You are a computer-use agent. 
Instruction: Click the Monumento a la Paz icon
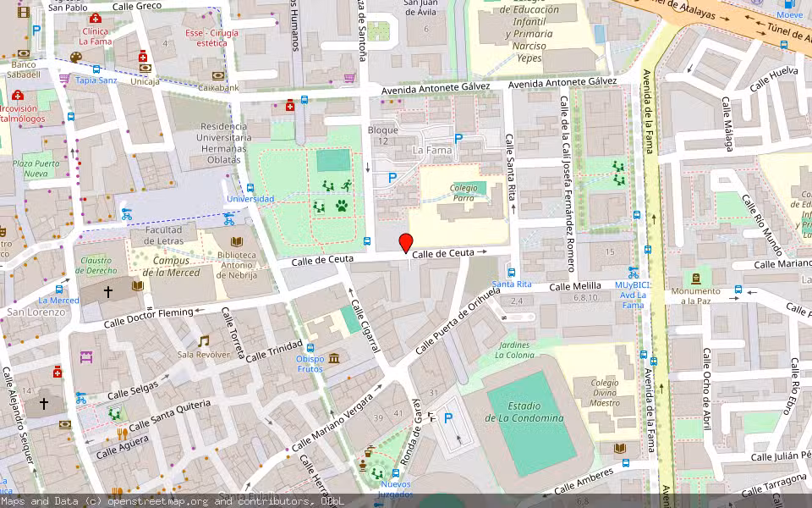click(696, 279)
